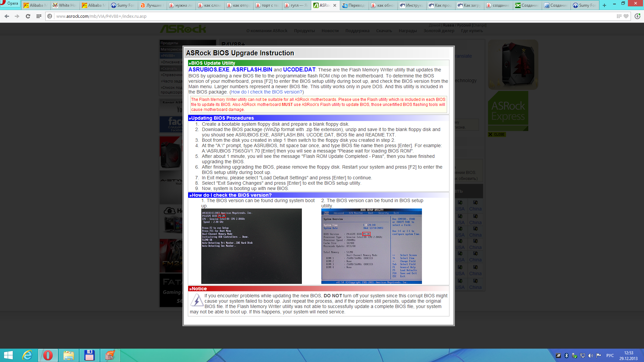644x362 pixels.
Task: Click the volume icon in system tray
Action: 590,356
